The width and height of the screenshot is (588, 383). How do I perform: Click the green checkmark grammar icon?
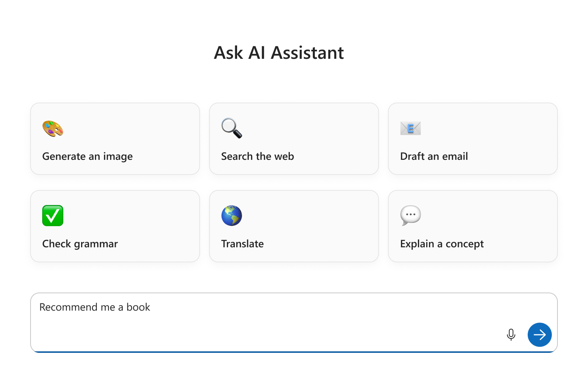tap(53, 216)
